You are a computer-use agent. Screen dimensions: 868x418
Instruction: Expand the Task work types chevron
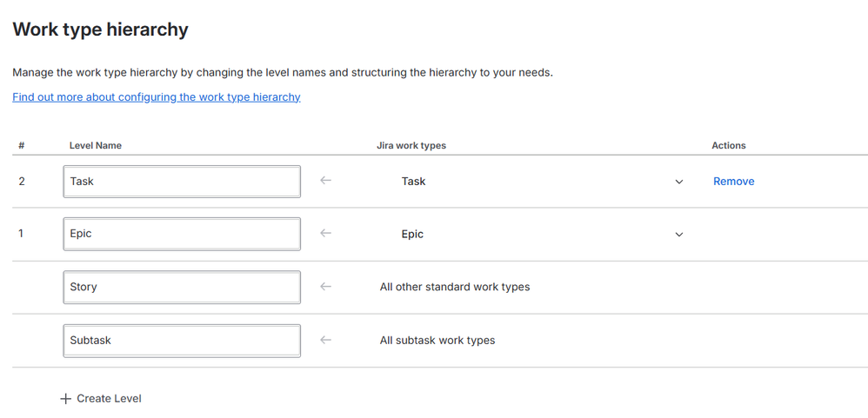coord(679,182)
